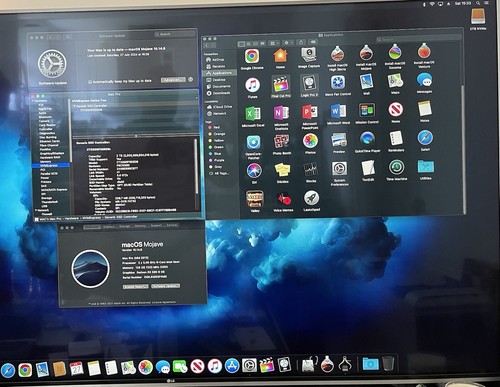Open Microsoft OneNote in Applications

click(281, 113)
